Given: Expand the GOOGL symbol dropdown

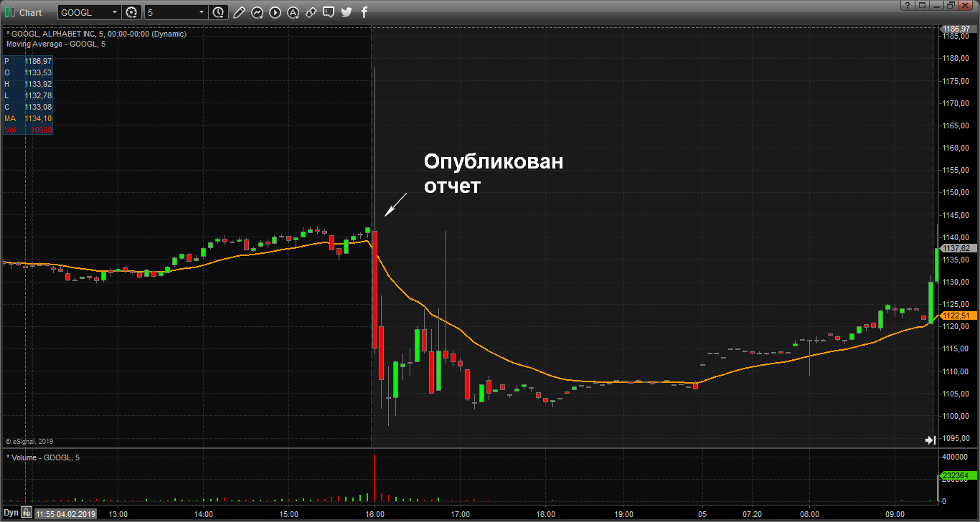Looking at the screenshot, I should point(114,12).
